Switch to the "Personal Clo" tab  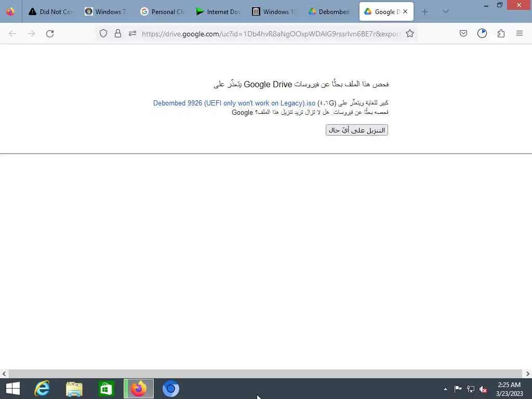[x=163, y=11]
